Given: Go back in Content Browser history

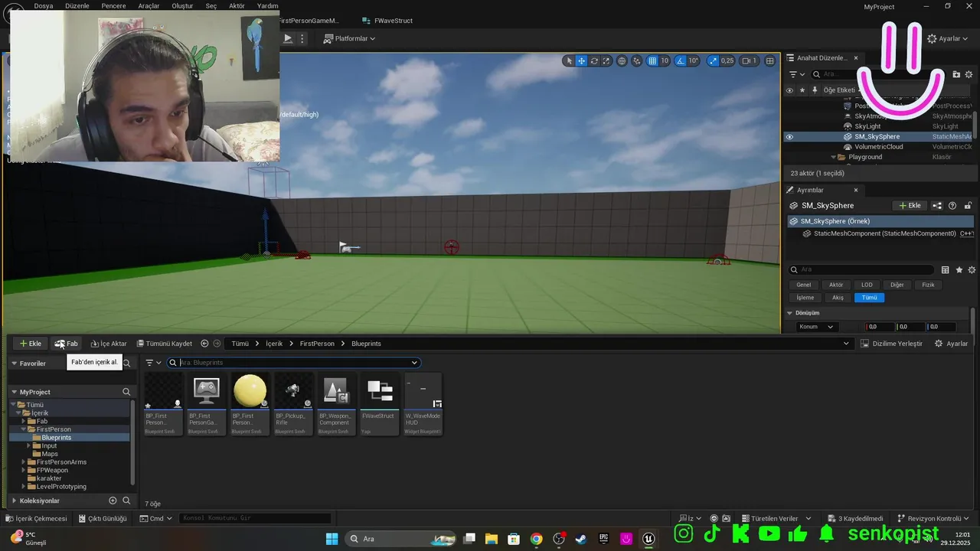Looking at the screenshot, I should (204, 344).
